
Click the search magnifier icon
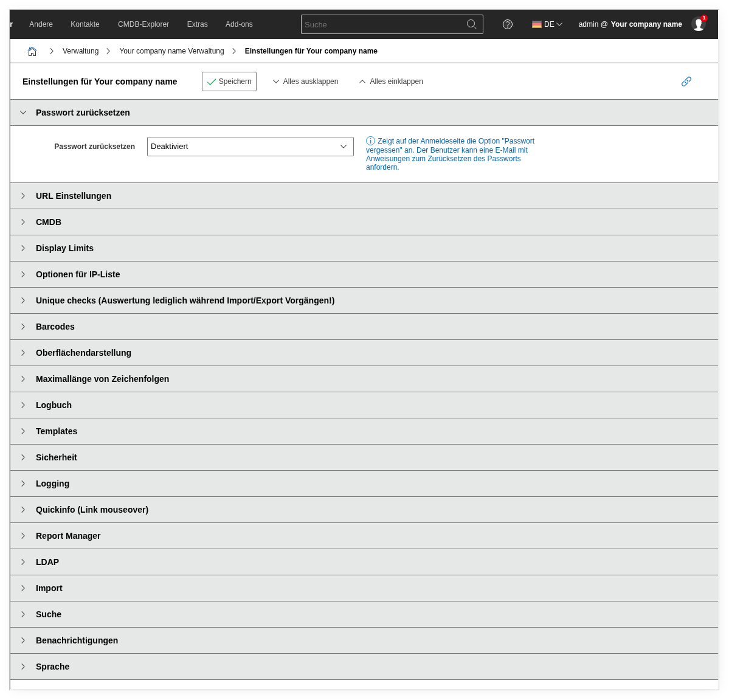471,24
